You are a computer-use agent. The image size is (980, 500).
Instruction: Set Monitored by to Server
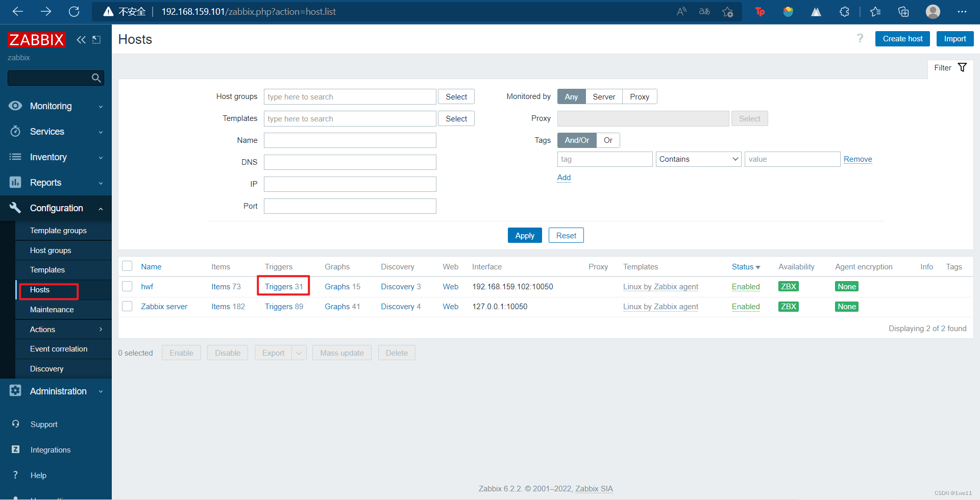coord(604,96)
